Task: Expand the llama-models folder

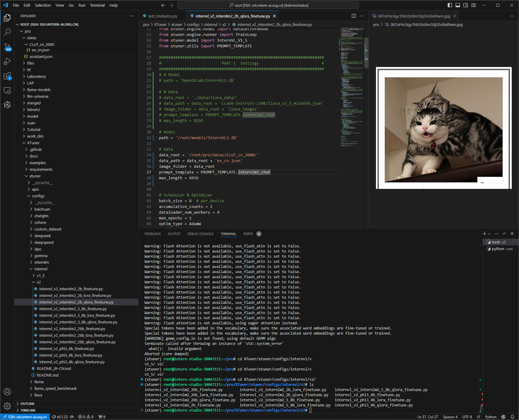Action: (76, 90)
